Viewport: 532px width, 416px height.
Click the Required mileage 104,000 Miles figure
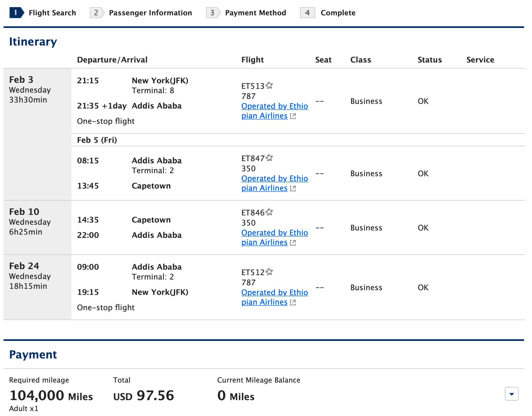[x=51, y=395]
